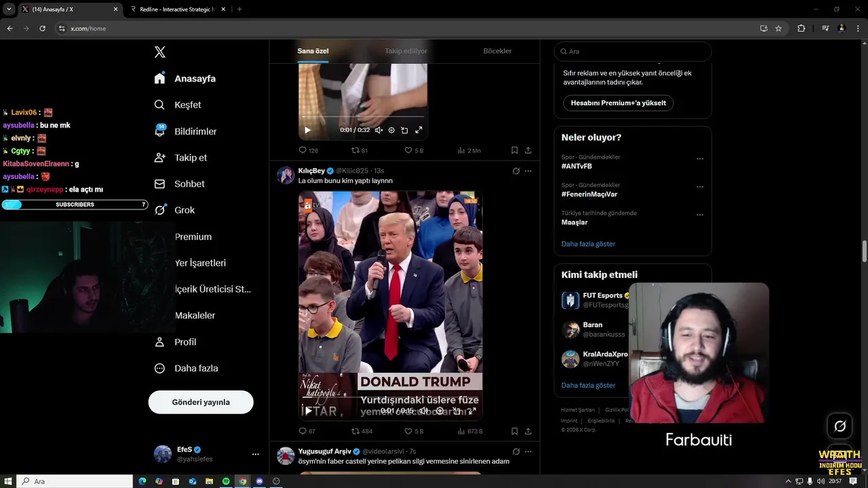Bookmark this page with the star icon
Screen dimensions: 868x488
coord(778,28)
